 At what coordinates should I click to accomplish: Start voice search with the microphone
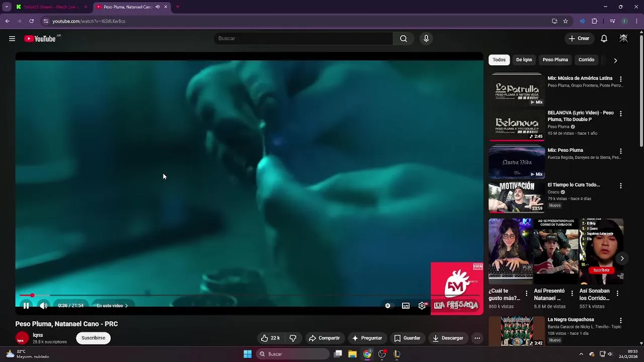coord(426,39)
